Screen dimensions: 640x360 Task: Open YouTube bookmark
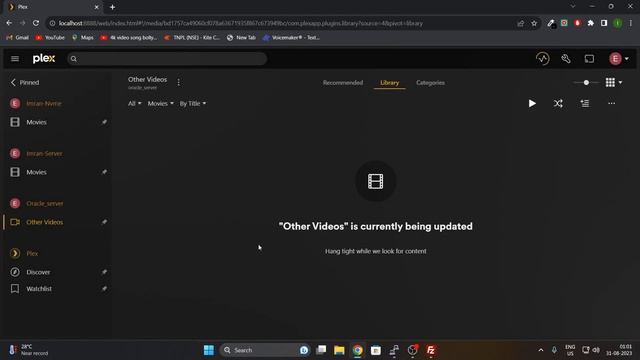click(x=50, y=38)
